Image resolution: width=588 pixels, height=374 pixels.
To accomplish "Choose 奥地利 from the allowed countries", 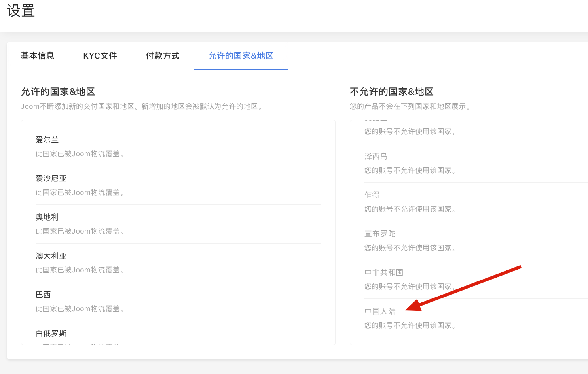I will pyautogui.click(x=47, y=217).
